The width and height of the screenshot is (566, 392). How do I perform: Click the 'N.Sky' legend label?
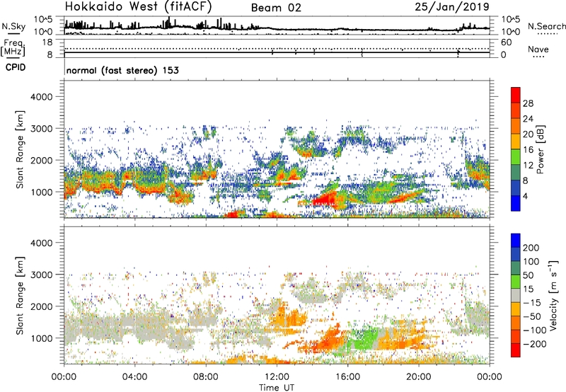click(13, 26)
